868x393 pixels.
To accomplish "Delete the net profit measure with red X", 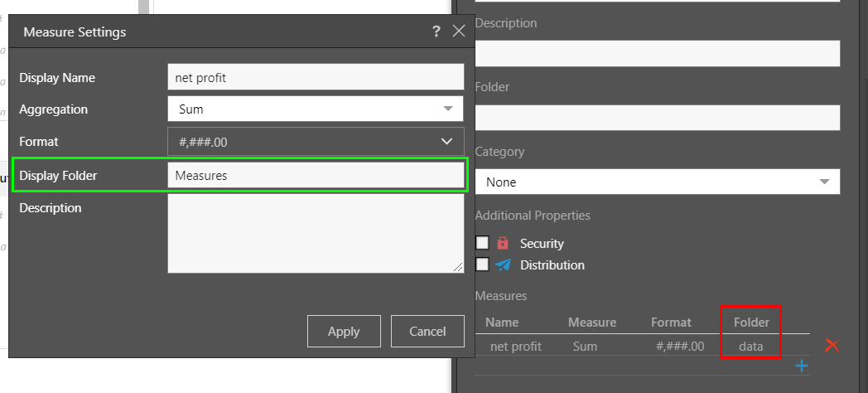I will pos(832,346).
